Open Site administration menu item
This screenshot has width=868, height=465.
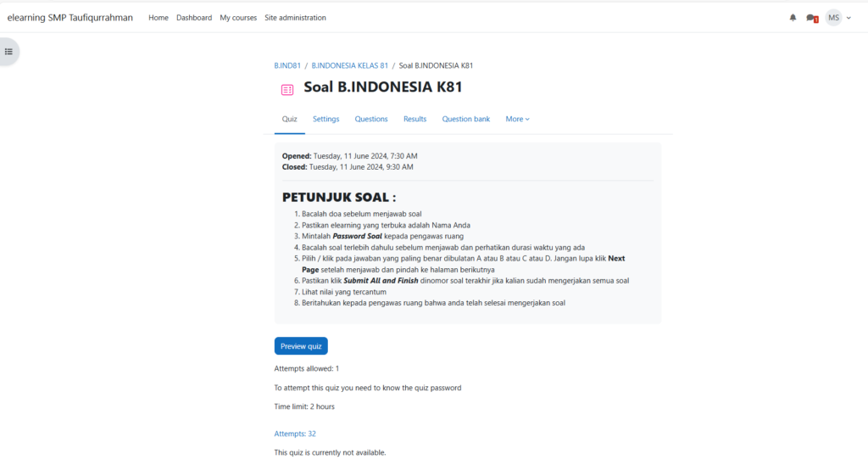coord(295,18)
